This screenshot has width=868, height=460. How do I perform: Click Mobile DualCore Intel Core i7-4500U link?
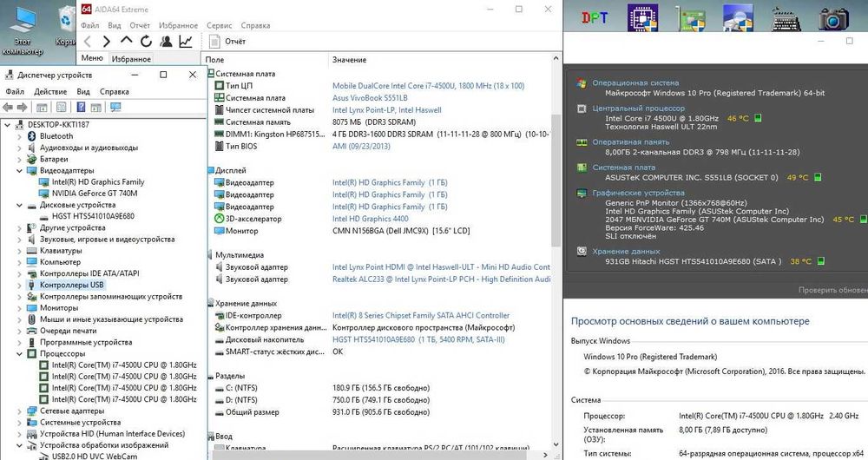tap(429, 86)
